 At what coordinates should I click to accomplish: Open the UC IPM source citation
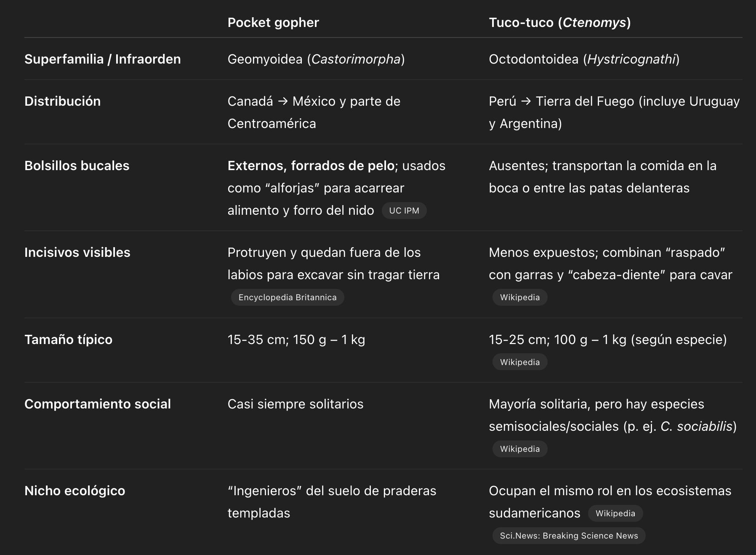(x=404, y=211)
